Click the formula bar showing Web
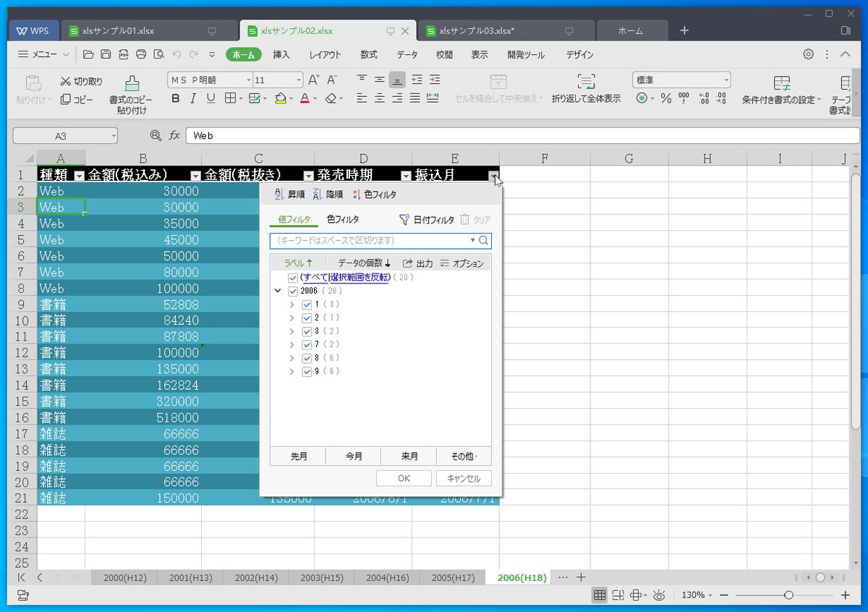Screen dimensions: 868x612 click(522, 135)
